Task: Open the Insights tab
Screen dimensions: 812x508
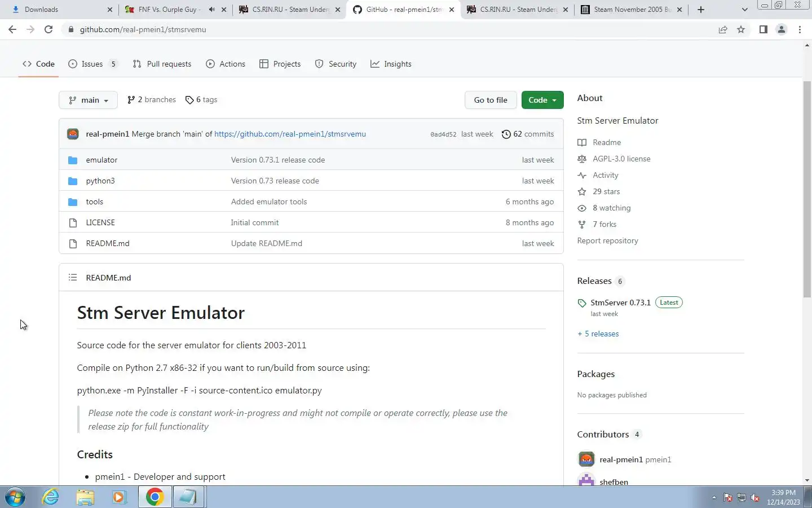Action: click(391, 64)
